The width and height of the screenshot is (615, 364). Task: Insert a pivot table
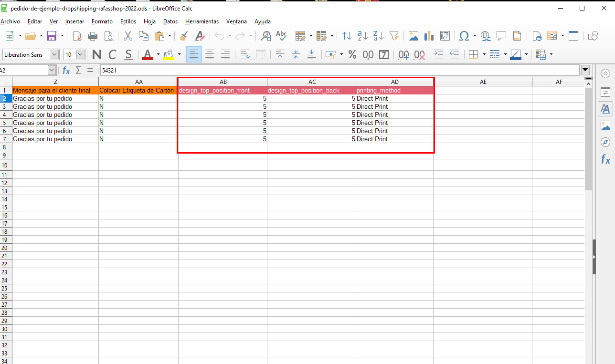coord(444,36)
